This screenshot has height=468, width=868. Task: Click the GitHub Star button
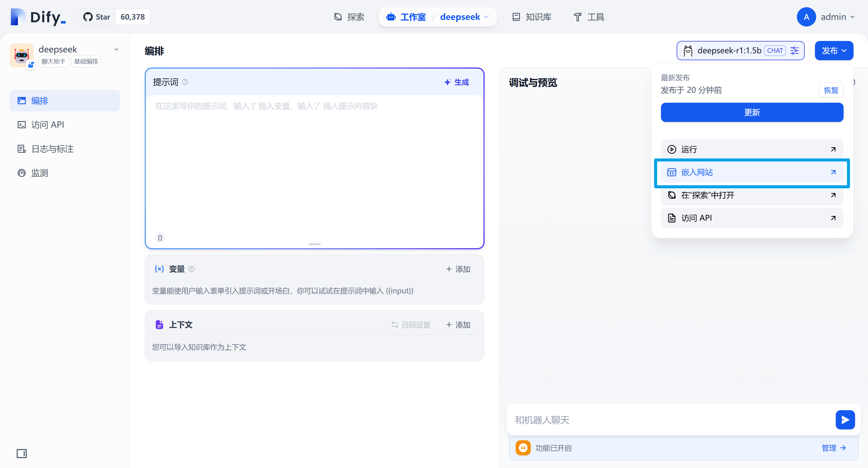click(97, 17)
